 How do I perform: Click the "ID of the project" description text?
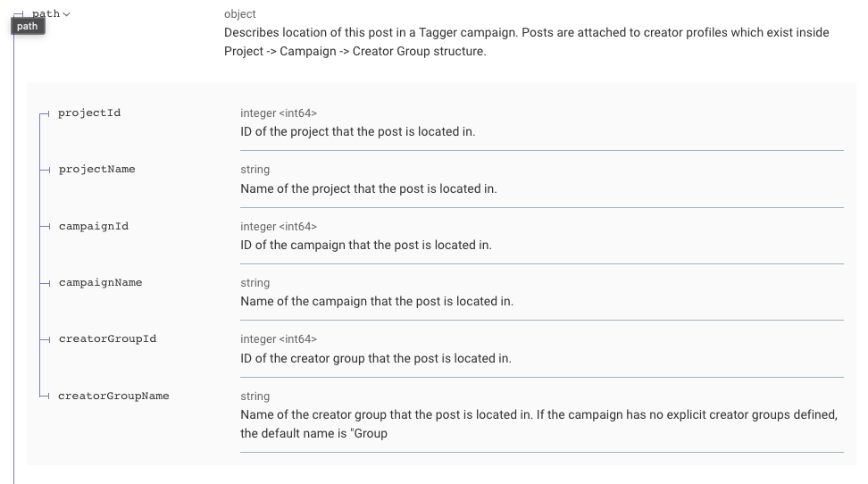(x=357, y=132)
